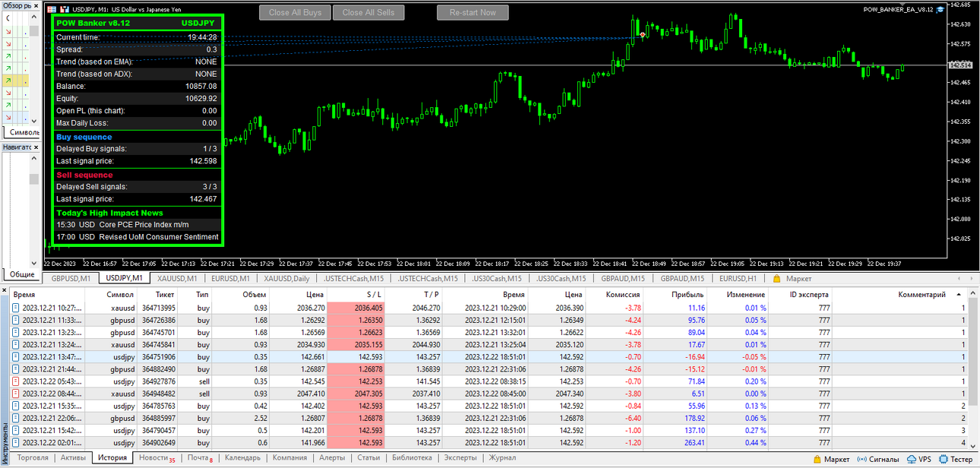Screen dimensions: 980x468
Task: Click the Re-start Now button
Action: (x=473, y=13)
